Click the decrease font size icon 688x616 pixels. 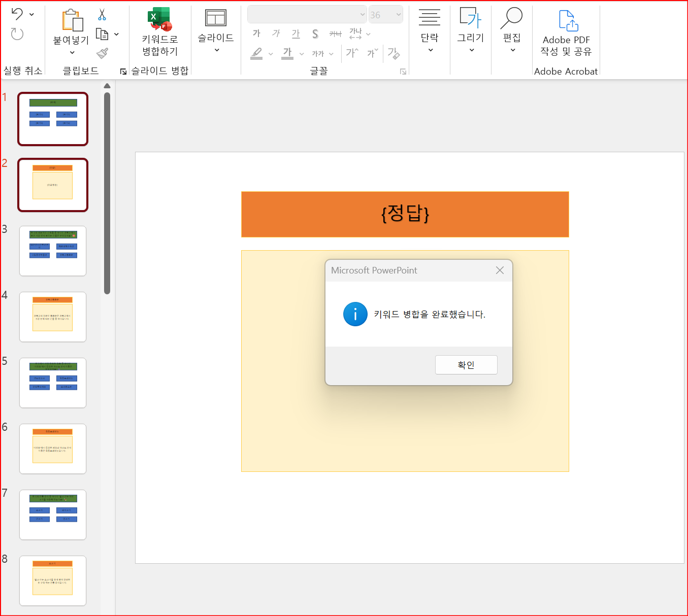[373, 53]
